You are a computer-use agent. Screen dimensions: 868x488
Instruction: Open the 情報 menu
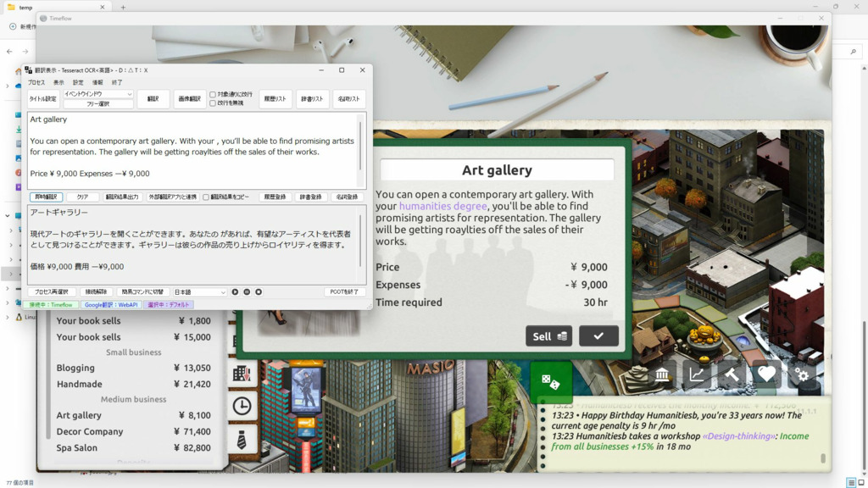click(x=97, y=82)
